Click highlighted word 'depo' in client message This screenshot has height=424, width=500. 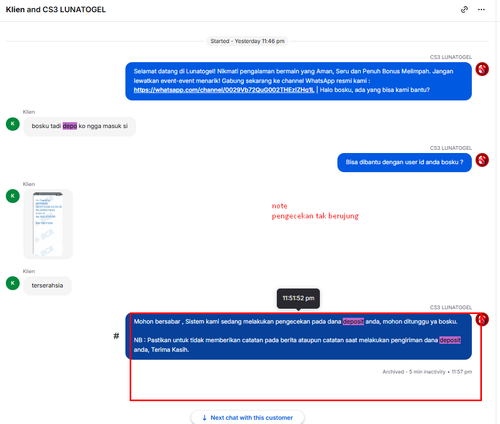[x=70, y=126]
